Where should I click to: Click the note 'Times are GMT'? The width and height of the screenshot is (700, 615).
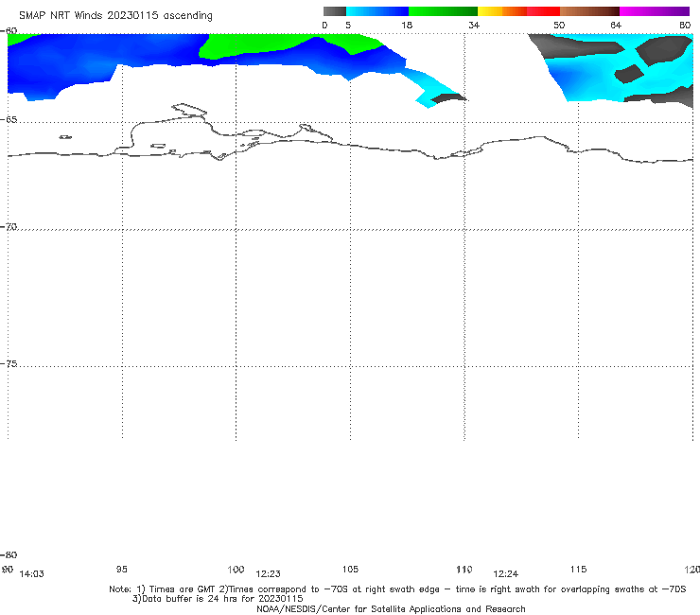pos(182,589)
